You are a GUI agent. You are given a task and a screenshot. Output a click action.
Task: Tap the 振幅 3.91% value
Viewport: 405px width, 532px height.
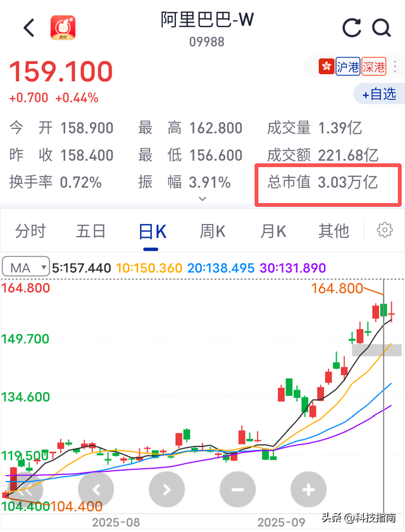pos(210,183)
